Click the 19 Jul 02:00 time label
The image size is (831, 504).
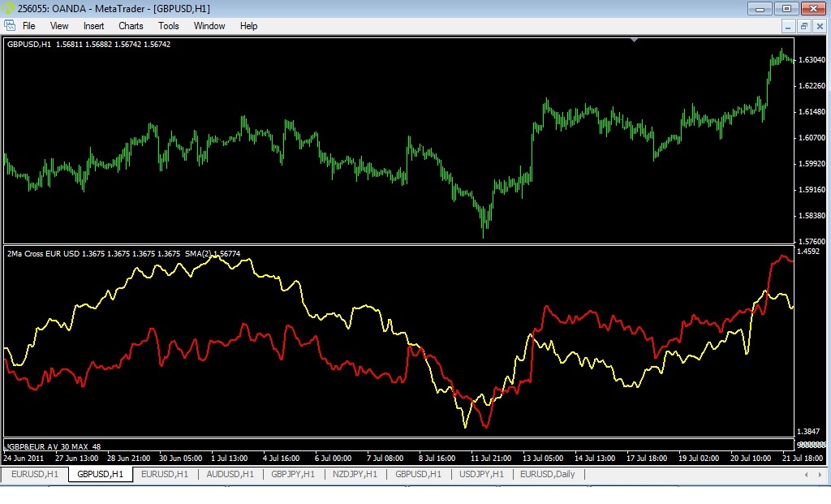(x=699, y=459)
